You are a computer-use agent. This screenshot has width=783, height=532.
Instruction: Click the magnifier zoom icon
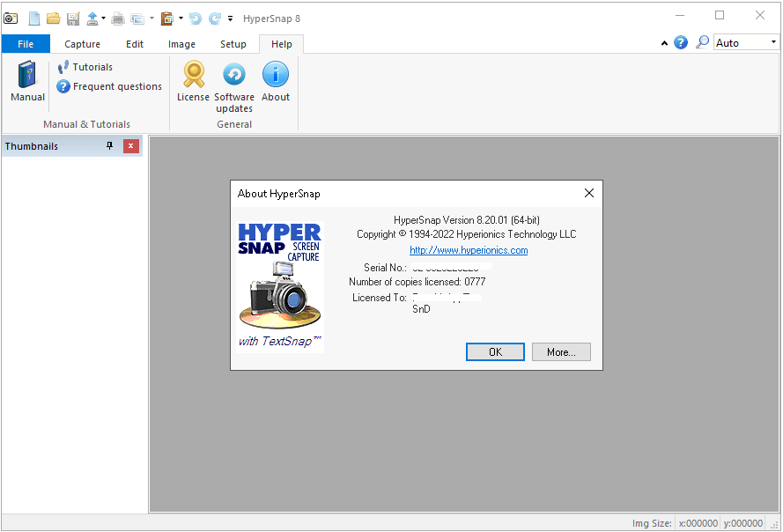tap(702, 42)
